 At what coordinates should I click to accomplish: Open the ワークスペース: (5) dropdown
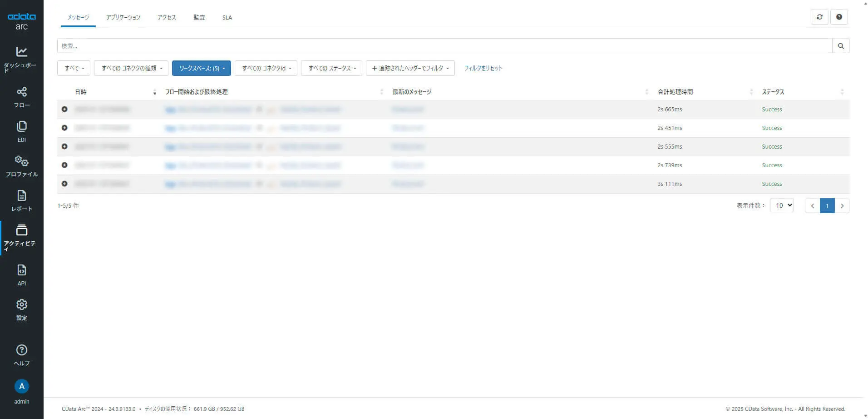click(202, 68)
